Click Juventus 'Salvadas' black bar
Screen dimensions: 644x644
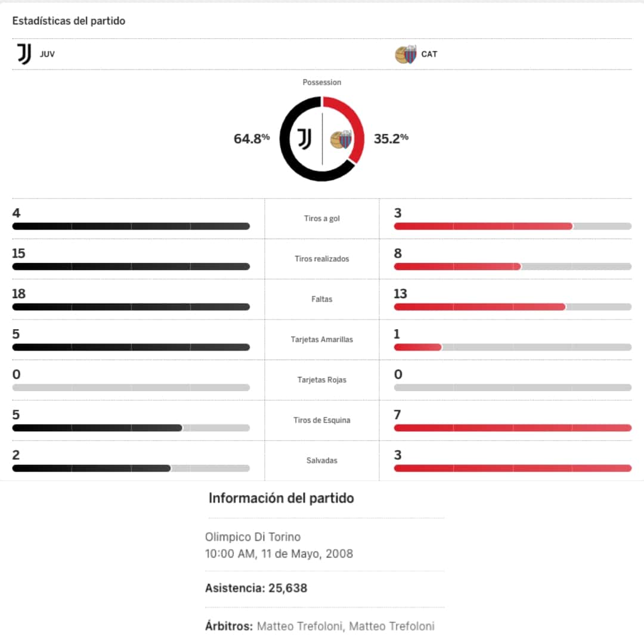[91, 468]
